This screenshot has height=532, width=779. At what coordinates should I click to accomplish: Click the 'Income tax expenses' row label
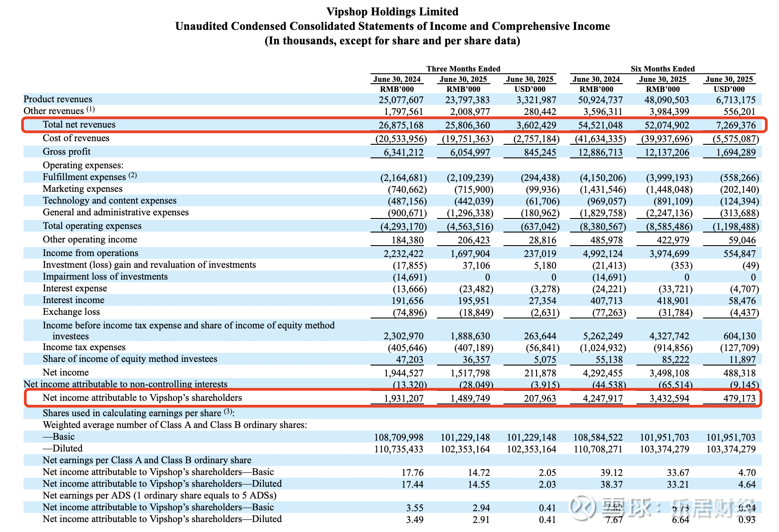(84, 347)
